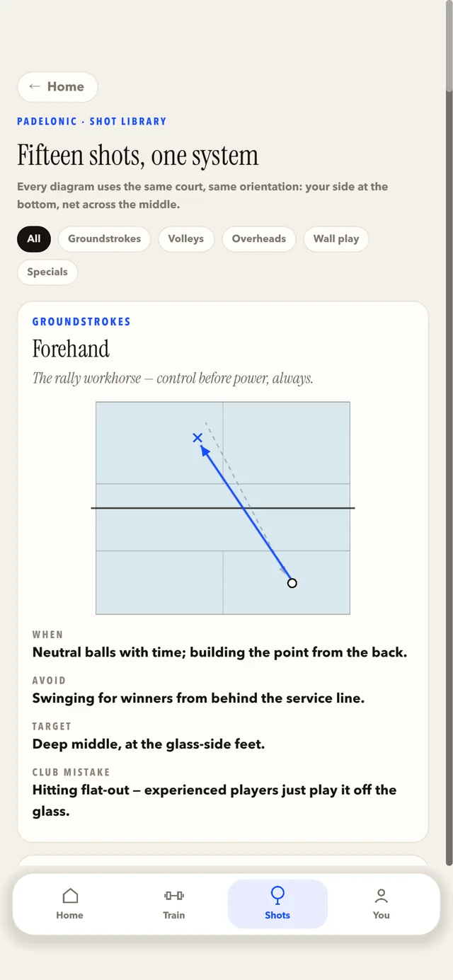
Task: Filter shots by Wall play
Action: pos(336,238)
